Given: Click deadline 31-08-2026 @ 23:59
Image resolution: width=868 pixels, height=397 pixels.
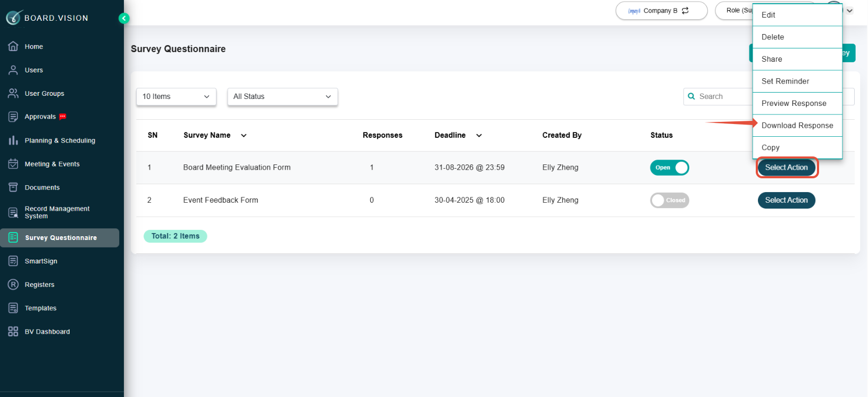Looking at the screenshot, I should point(470,168).
